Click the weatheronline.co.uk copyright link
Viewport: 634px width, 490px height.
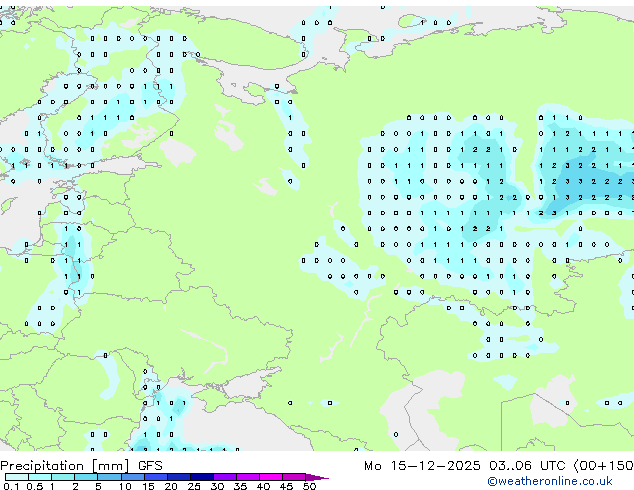549,481
